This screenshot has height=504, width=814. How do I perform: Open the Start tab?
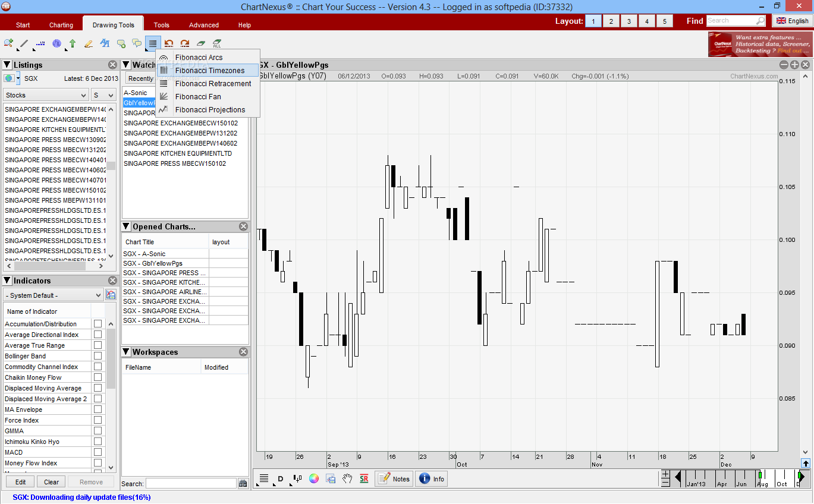point(23,25)
